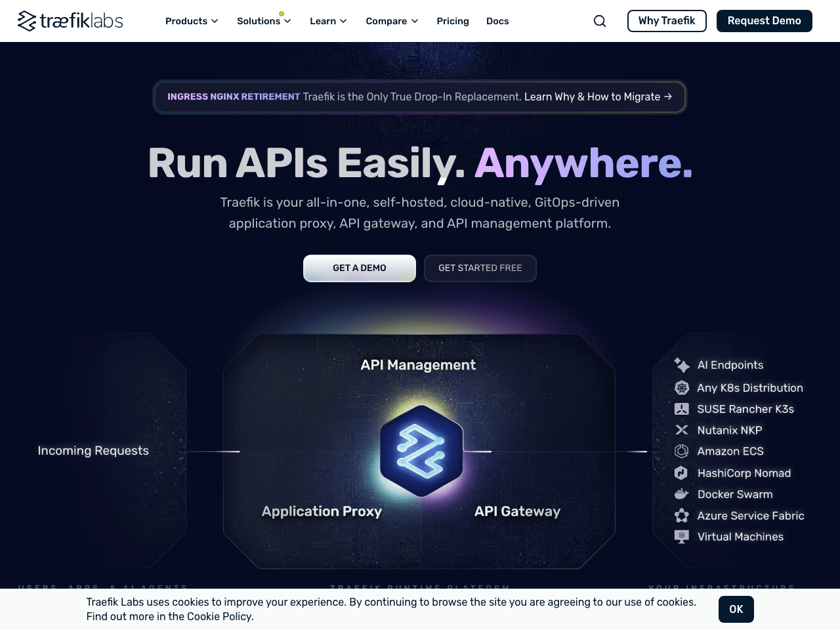Image resolution: width=840 pixels, height=630 pixels.
Task: Open the Pricing page
Action: (x=452, y=20)
